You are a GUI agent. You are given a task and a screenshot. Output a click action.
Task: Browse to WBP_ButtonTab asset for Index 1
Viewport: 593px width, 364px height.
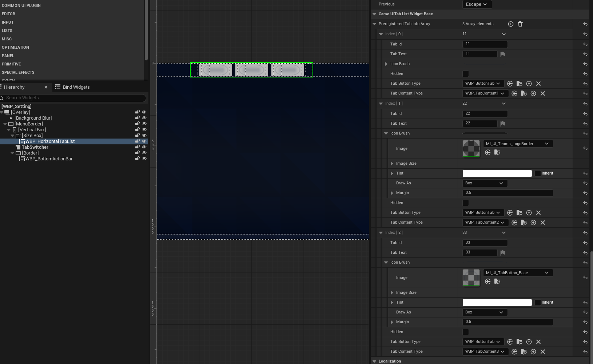[x=519, y=213]
